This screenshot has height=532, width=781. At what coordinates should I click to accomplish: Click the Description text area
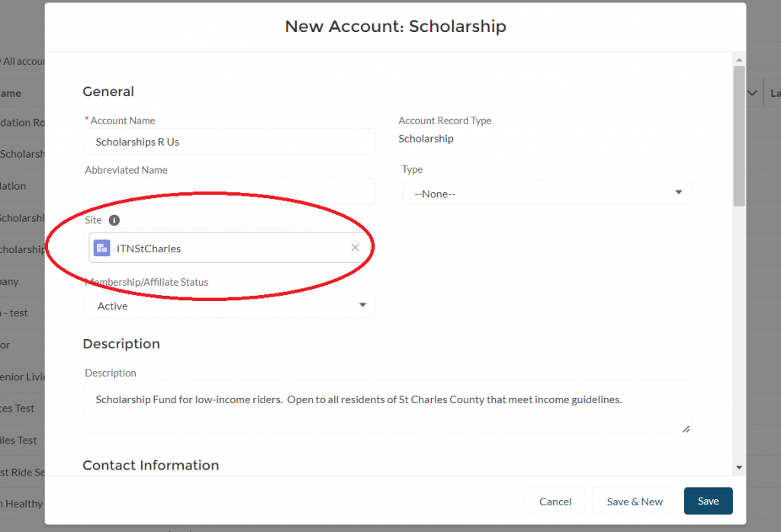tap(387, 408)
